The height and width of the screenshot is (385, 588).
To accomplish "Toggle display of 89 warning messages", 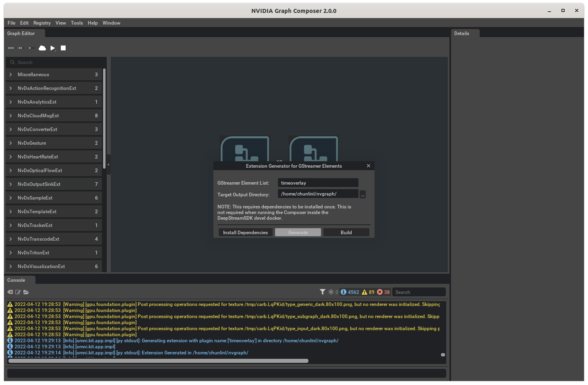I will pos(367,291).
